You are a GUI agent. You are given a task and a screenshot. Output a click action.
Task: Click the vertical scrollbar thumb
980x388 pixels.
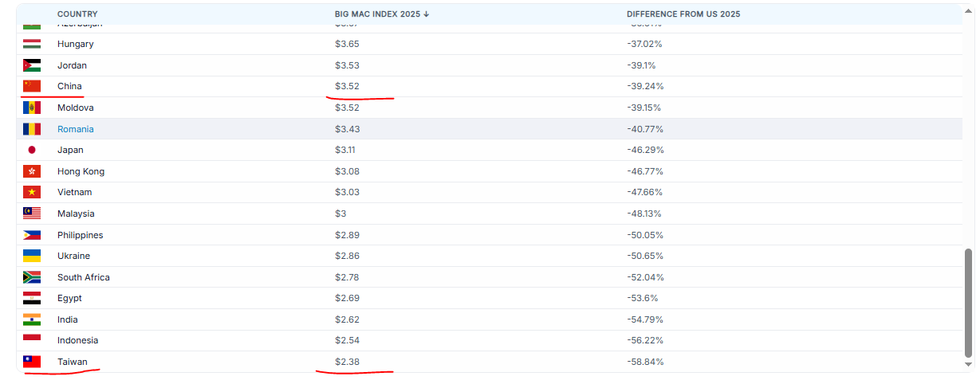tap(969, 303)
